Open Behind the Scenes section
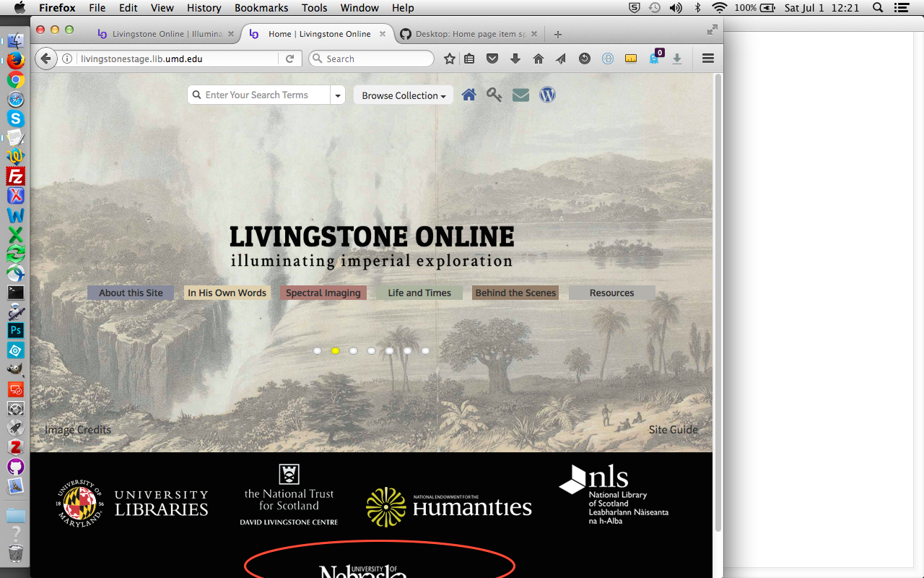The height and width of the screenshot is (578, 924). pyautogui.click(x=515, y=293)
